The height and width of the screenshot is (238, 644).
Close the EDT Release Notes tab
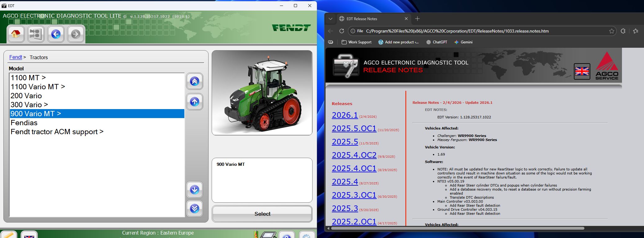coord(406,19)
